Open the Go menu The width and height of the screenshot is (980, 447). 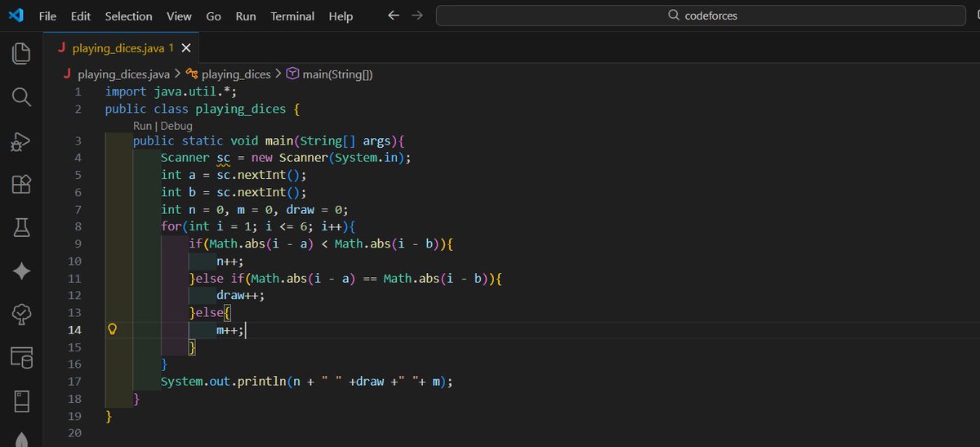pyautogui.click(x=214, y=16)
